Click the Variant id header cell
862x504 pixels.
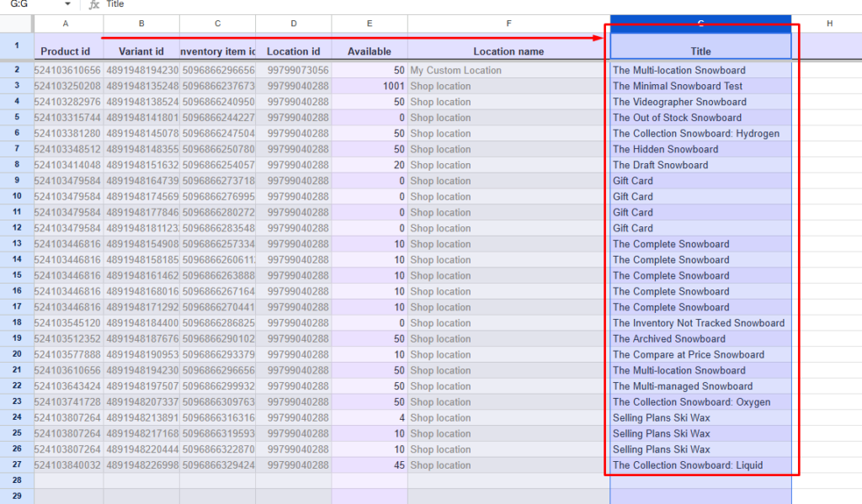[141, 46]
